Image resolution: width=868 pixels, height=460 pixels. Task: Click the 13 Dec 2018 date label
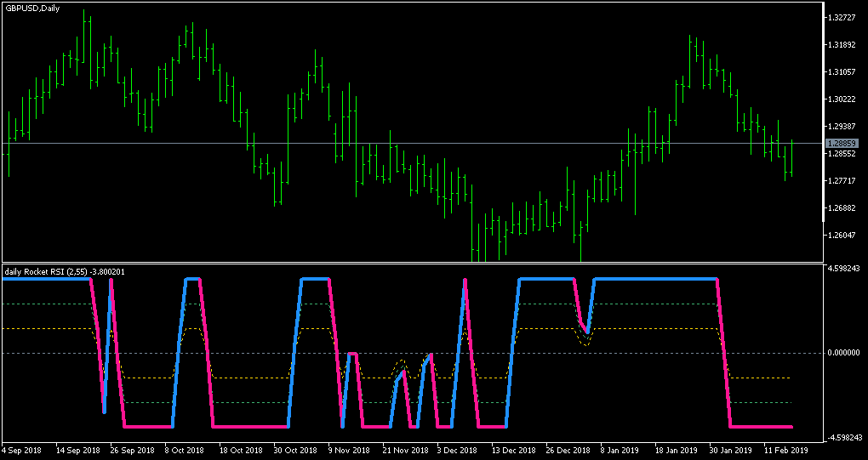click(512, 450)
